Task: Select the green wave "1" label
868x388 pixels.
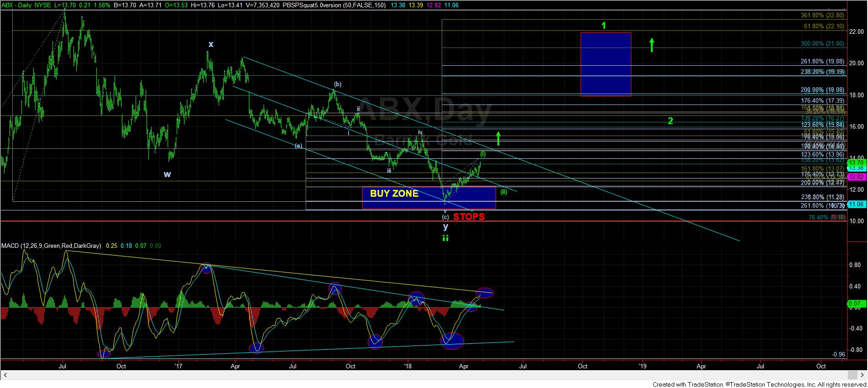Action: point(603,26)
